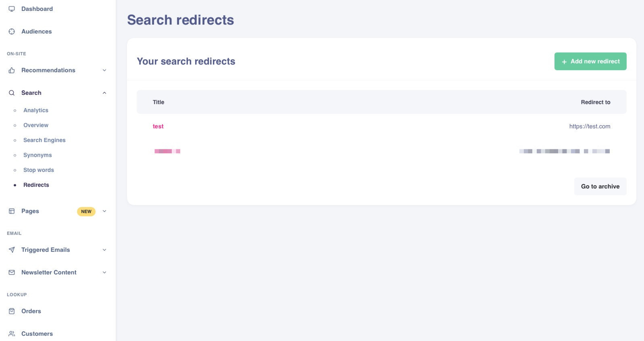Viewport: 644px width, 341px height.
Task: Click the Go to archive button
Action: [x=600, y=186]
